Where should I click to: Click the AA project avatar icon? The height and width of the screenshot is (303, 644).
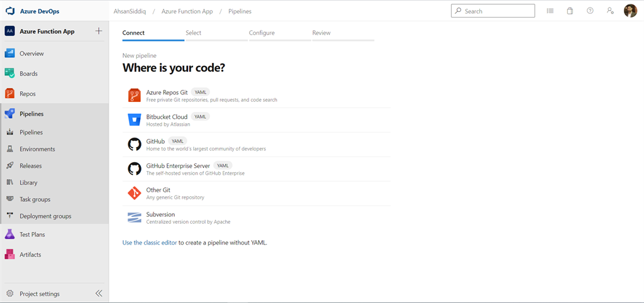click(x=10, y=31)
